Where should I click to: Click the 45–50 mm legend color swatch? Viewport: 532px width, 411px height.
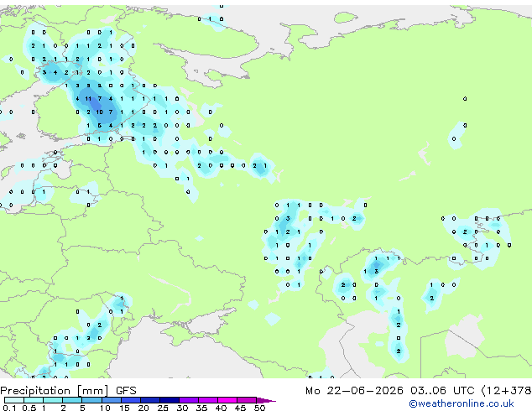tap(247, 400)
